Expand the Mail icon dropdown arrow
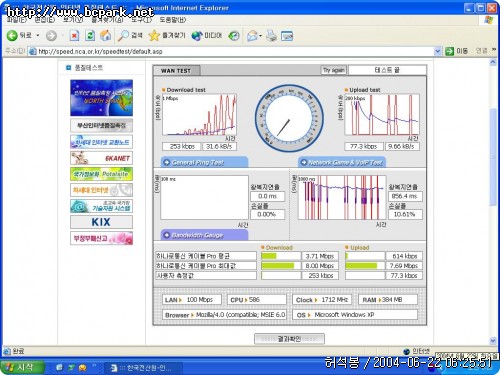 [x=260, y=36]
